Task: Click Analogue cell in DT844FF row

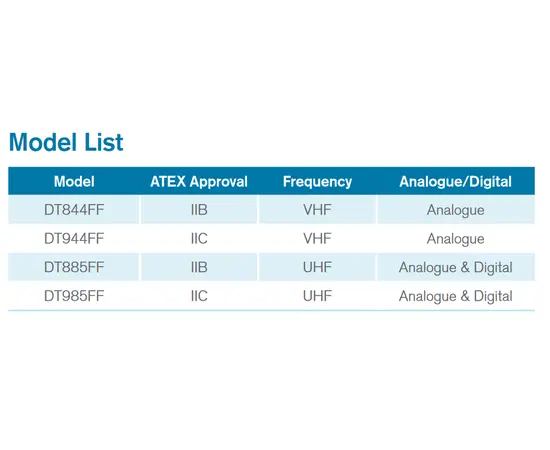Action: click(455, 211)
